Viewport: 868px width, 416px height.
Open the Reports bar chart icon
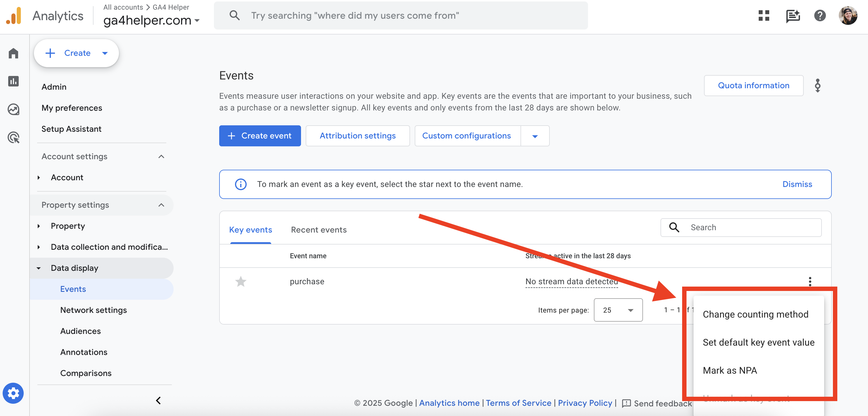click(13, 81)
